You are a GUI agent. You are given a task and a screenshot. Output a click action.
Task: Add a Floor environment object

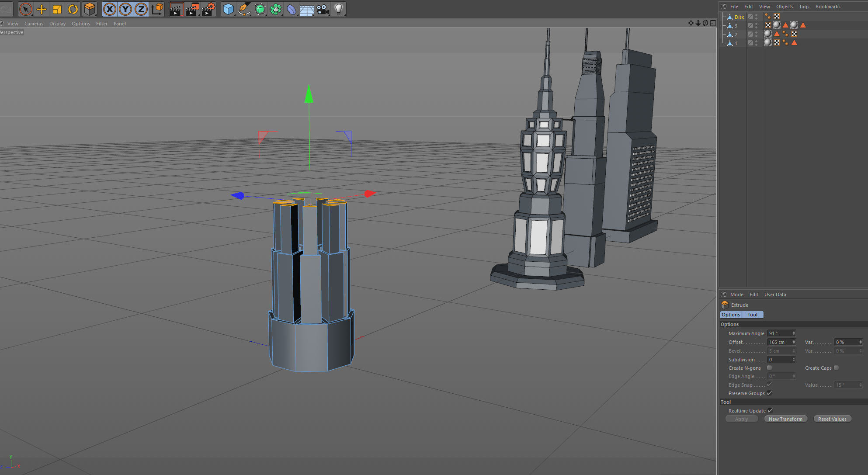307,9
